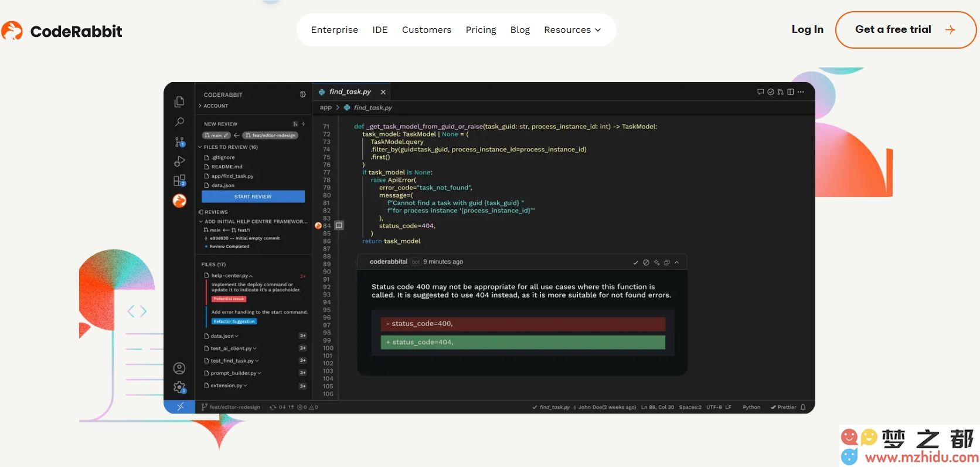Collapse the ADD INITIAL HELP CENTRE FRAMEWORK review
This screenshot has height=467, width=980.
click(x=253, y=222)
